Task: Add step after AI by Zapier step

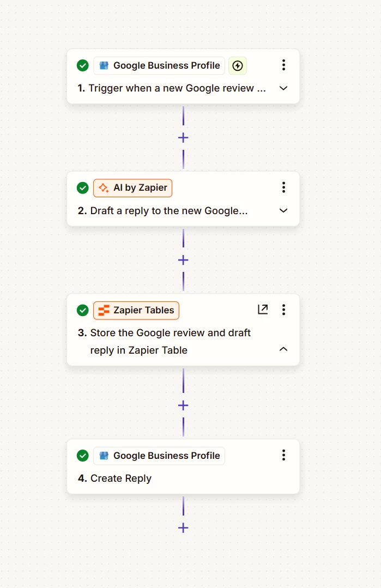Action: (x=183, y=260)
